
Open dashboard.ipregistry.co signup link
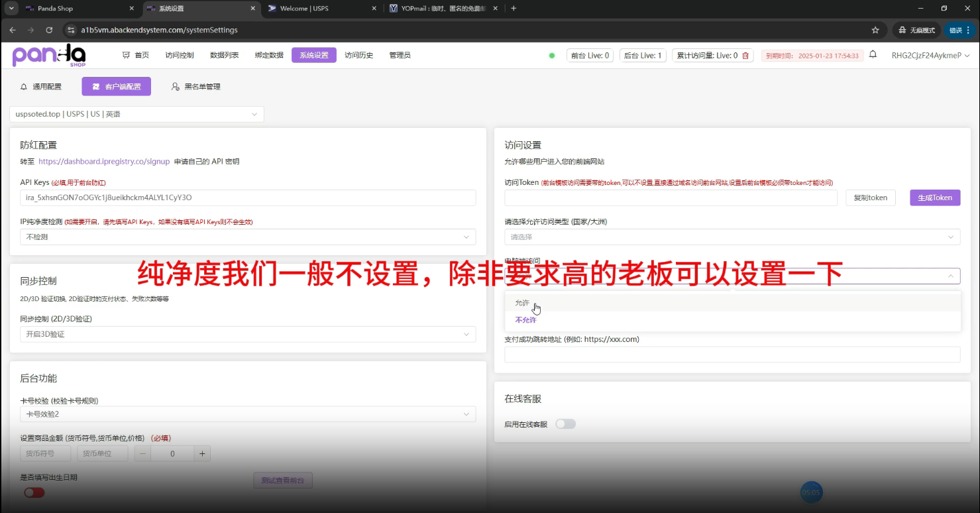[104, 161]
